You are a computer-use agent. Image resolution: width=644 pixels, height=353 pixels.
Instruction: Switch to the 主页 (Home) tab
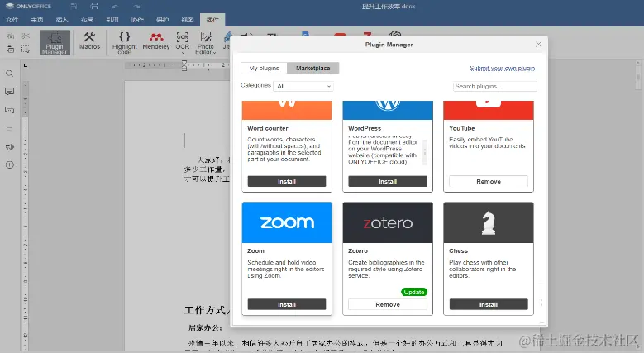click(x=37, y=20)
